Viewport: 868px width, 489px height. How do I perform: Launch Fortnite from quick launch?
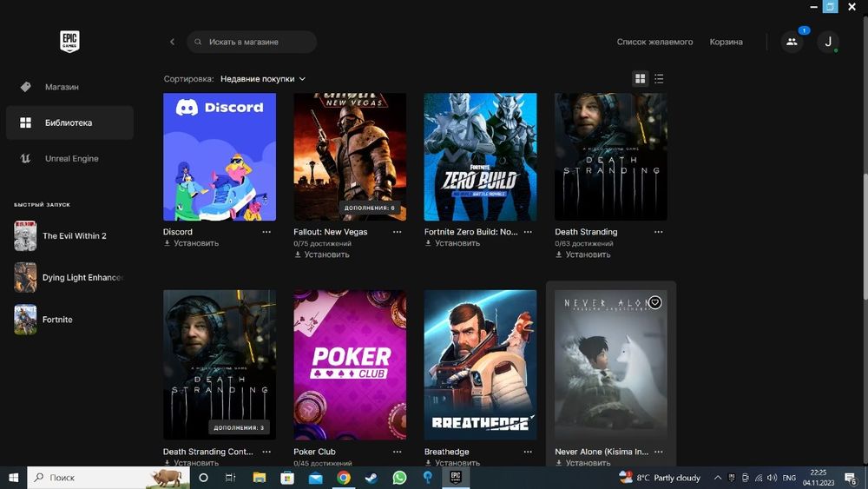point(69,320)
